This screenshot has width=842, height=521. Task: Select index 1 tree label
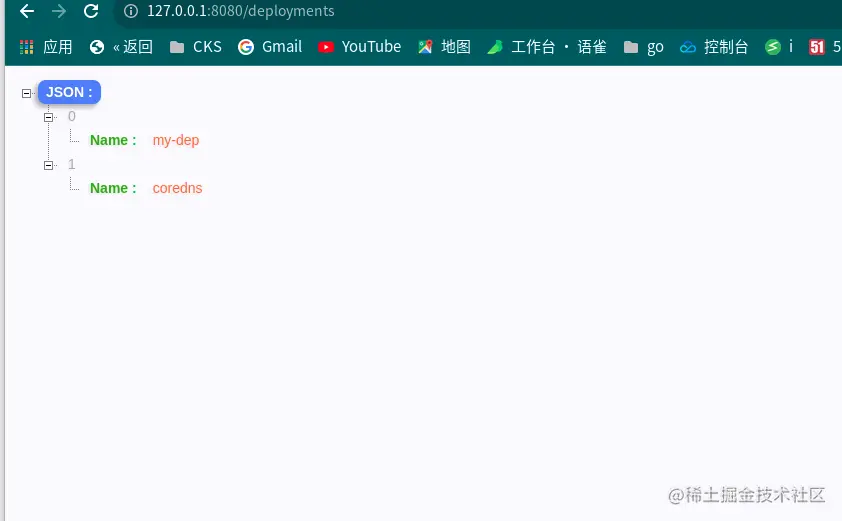tap(72, 164)
